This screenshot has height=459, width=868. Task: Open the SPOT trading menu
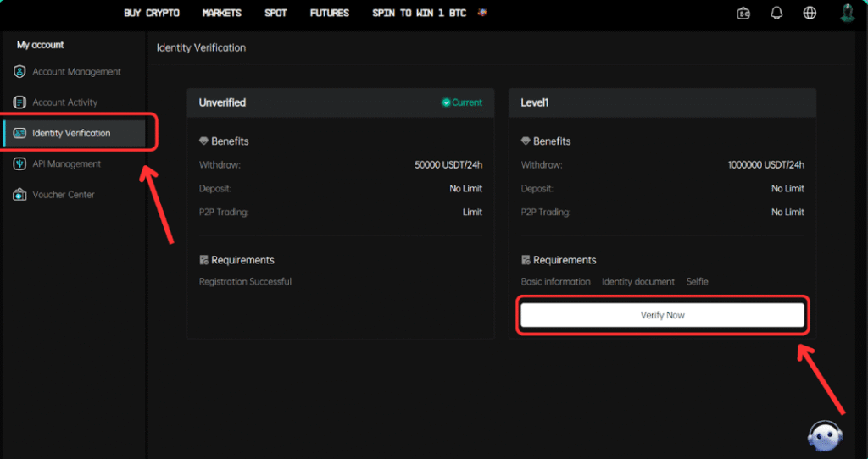[275, 13]
